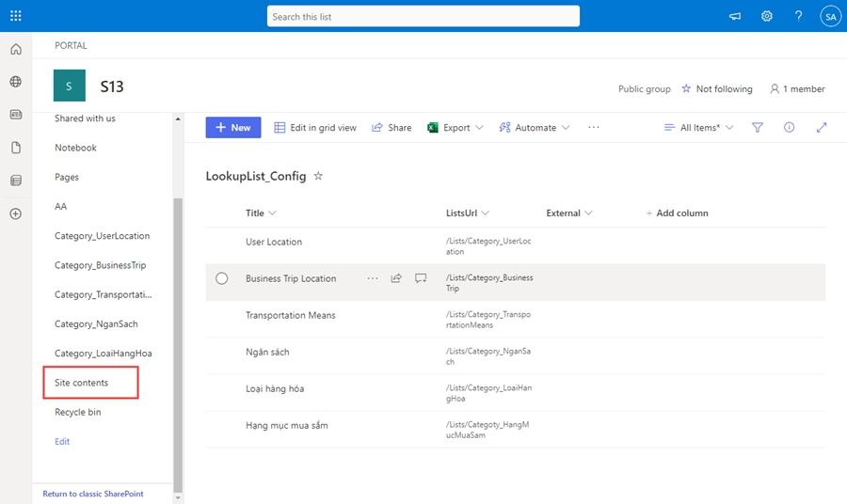
Task: Open Recycle bin in left navigation
Action: (78, 412)
